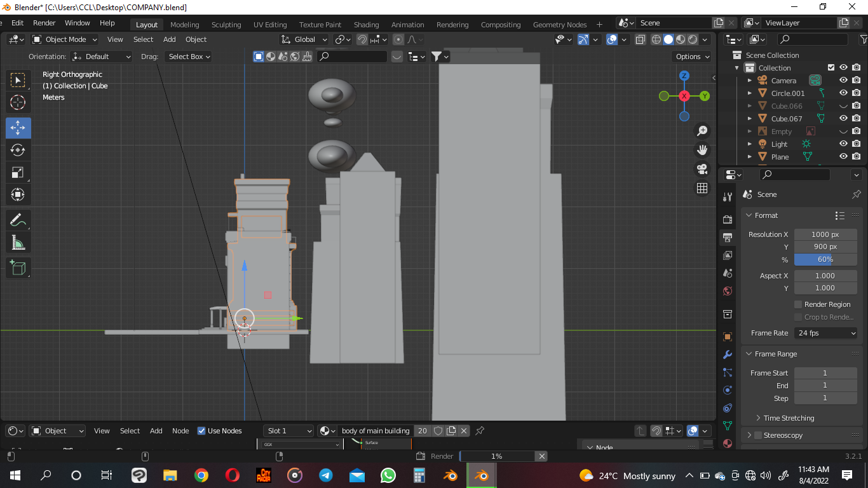Open Google Chrome from taskbar

coord(201,475)
